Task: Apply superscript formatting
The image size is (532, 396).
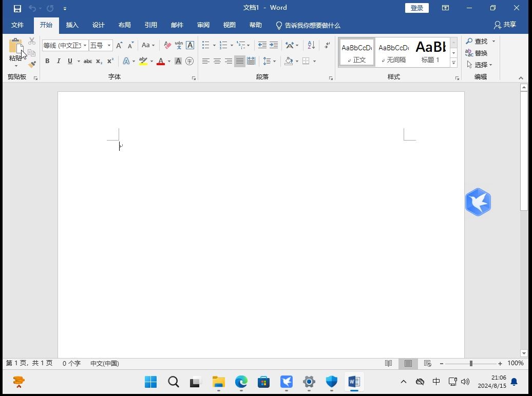Action: coord(110,61)
